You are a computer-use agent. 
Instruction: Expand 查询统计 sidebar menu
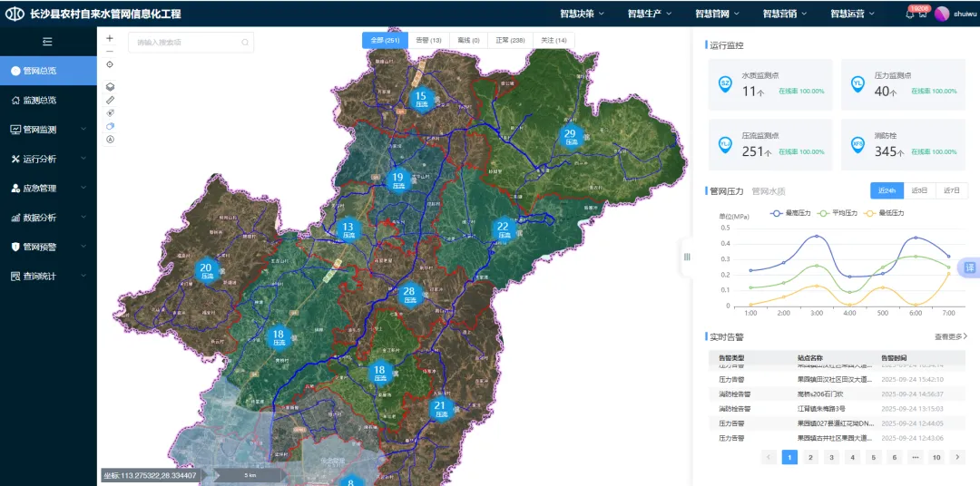[x=48, y=277]
